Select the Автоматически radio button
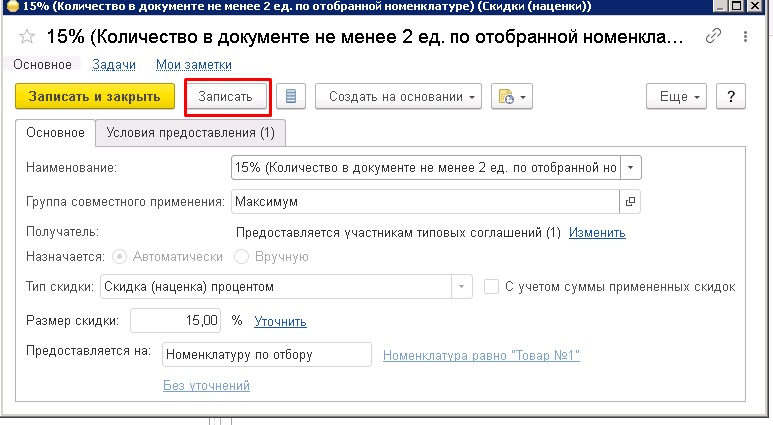 [119, 257]
